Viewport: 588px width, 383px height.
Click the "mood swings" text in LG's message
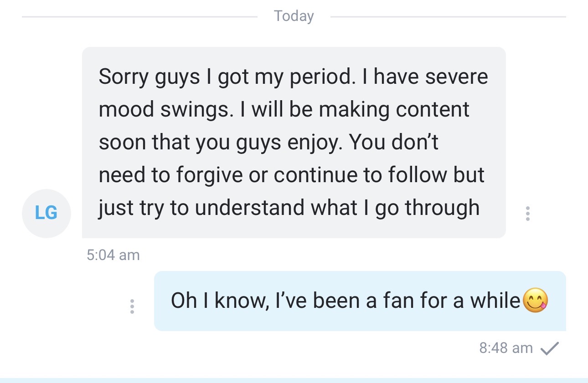pyautogui.click(x=164, y=110)
